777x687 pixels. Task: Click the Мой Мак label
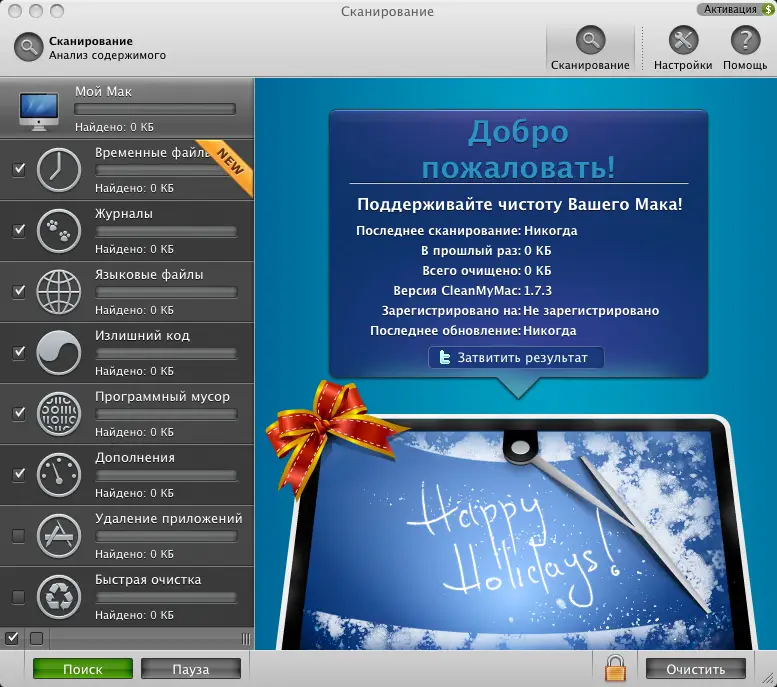pos(103,92)
